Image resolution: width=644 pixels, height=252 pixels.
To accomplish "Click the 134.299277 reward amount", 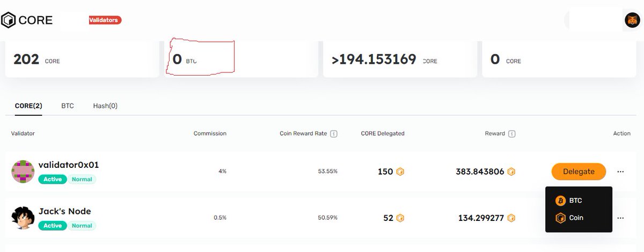I will (x=481, y=218).
